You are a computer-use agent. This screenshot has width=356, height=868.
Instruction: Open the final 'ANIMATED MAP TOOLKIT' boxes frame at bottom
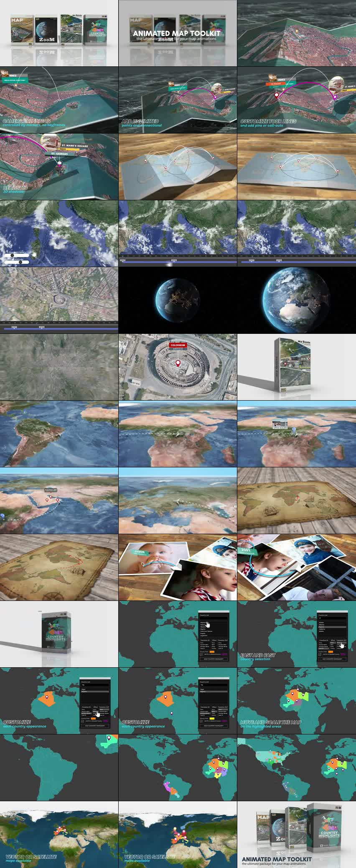coord(297,835)
